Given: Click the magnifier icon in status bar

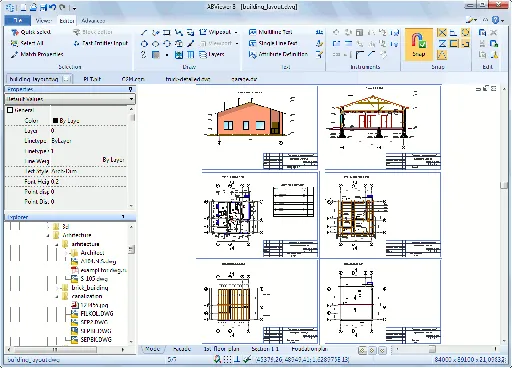Looking at the screenshot, I should point(217,359).
